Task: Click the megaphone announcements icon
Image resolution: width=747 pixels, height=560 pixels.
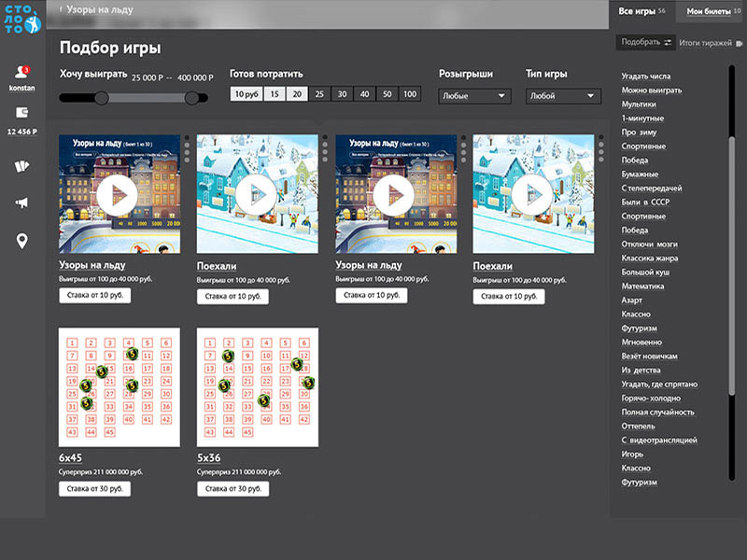Action: click(x=21, y=203)
